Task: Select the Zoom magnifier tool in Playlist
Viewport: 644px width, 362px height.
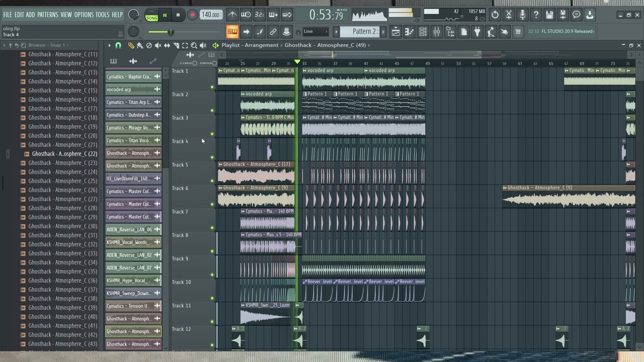Action: pyautogui.click(x=194, y=45)
